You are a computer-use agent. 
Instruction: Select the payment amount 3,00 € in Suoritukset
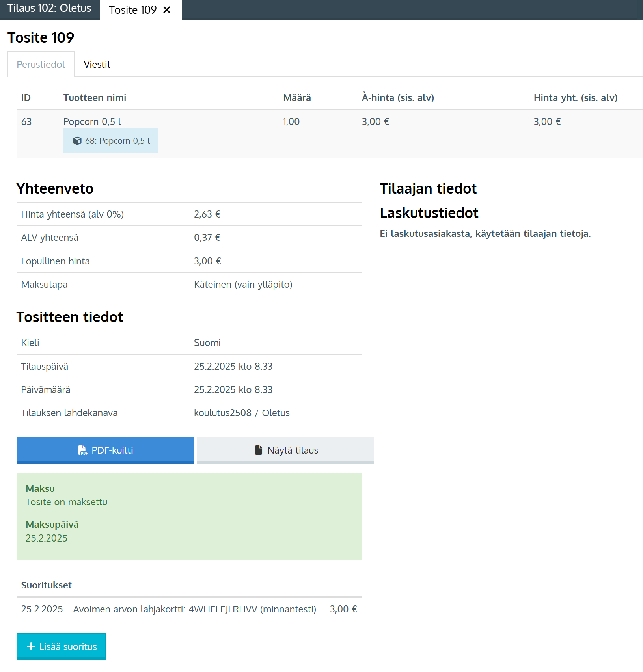click(x=343, y=609)
